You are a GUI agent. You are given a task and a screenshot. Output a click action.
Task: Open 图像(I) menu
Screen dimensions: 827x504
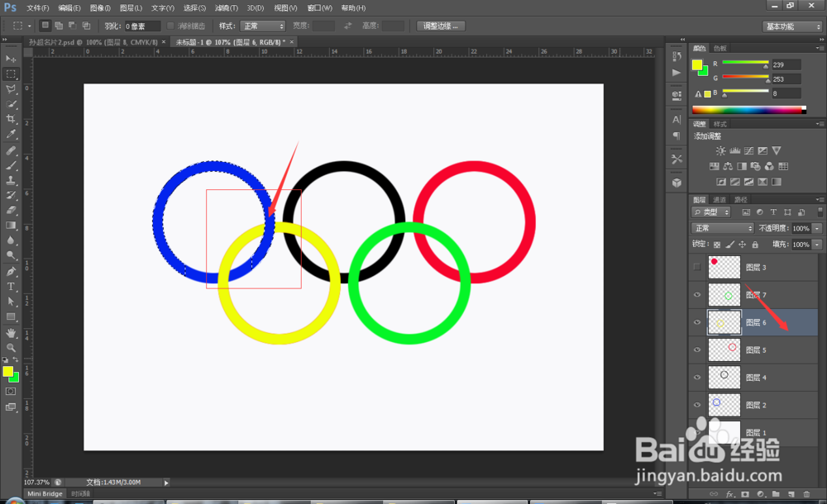click(100, 8)
